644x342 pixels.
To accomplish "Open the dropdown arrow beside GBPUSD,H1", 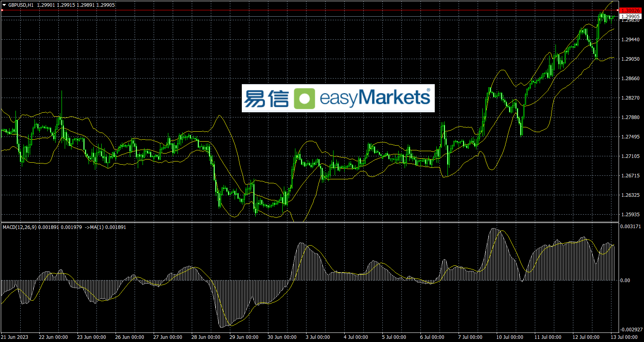I will point(4,5).
